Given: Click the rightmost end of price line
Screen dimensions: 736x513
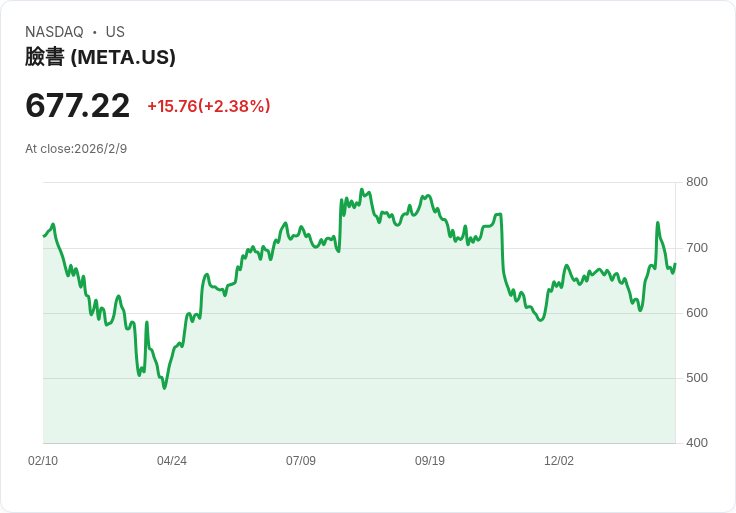Looking at the screenshot, I should (x=675, y=265).
